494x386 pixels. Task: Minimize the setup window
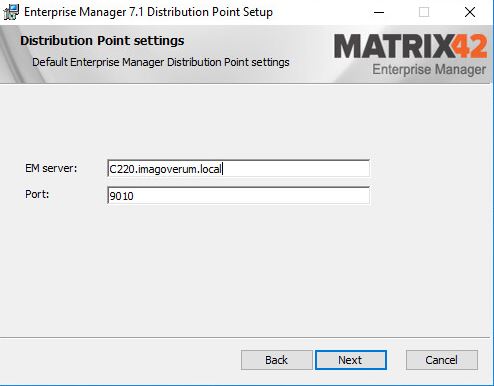pyautogui.click(x=379, y=12)
